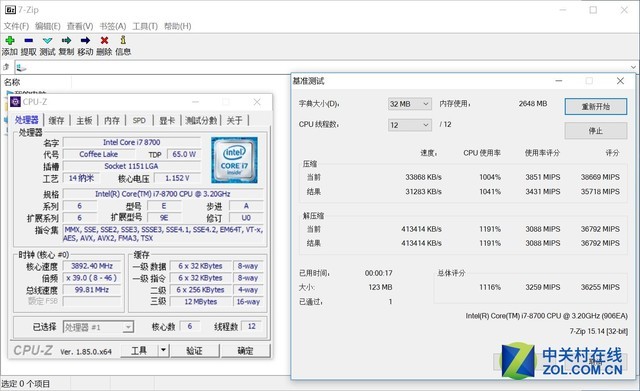Click the blue Extract (提取) minus icon

(x=29, y=40)
